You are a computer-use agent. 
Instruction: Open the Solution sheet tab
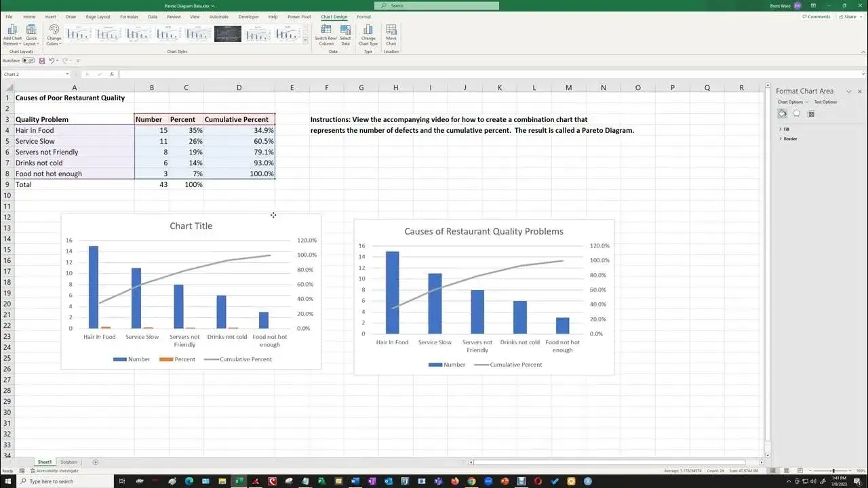[x=68, y=462]
